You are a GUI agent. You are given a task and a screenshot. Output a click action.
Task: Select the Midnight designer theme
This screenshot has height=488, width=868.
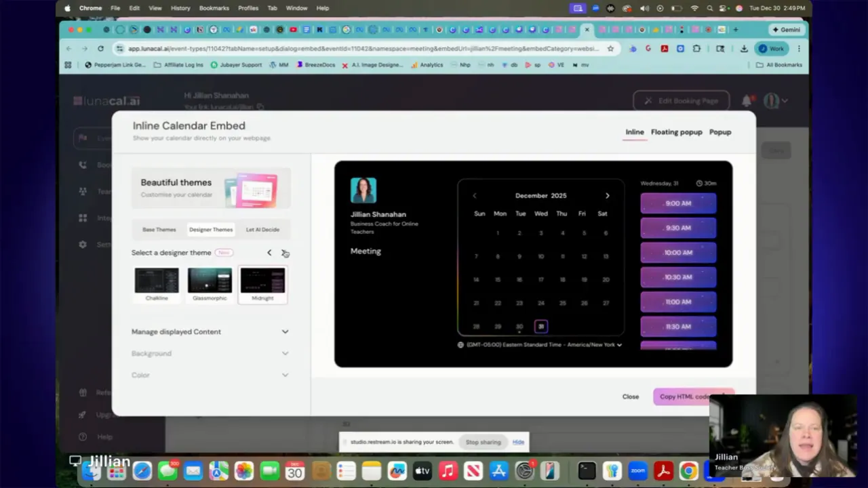tap(262, 280)
